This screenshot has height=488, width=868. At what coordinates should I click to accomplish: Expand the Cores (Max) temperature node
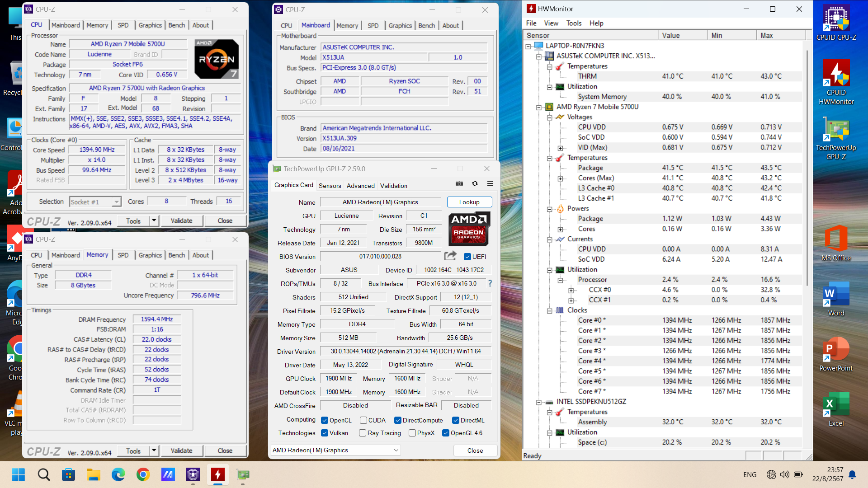point(560,178)
